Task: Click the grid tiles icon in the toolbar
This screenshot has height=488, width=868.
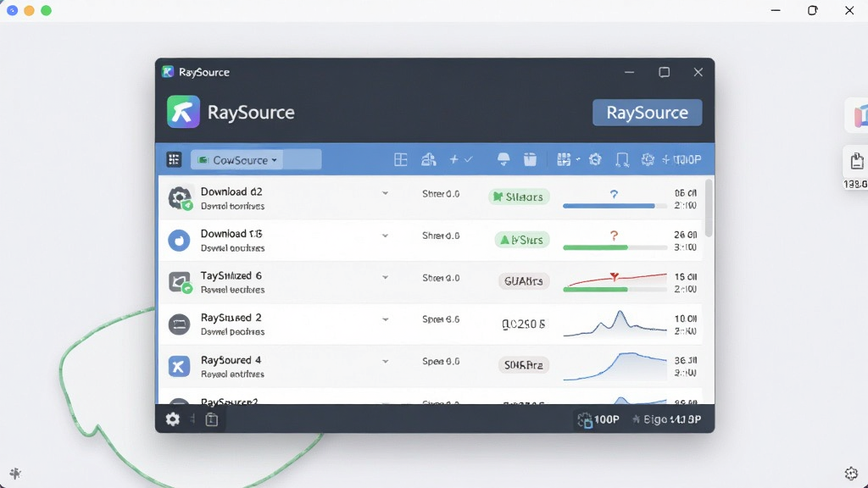Action: pyautogui.click(x=564, y=160)
